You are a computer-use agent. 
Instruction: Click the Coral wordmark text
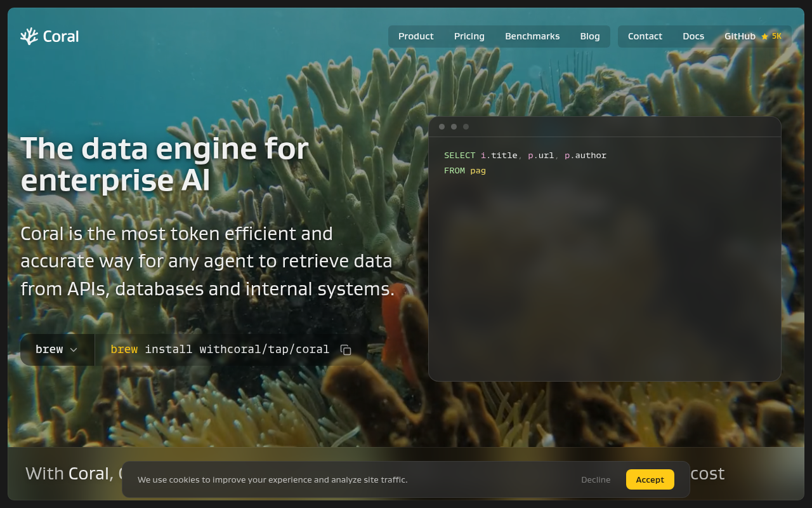click(x=61, y=36)
